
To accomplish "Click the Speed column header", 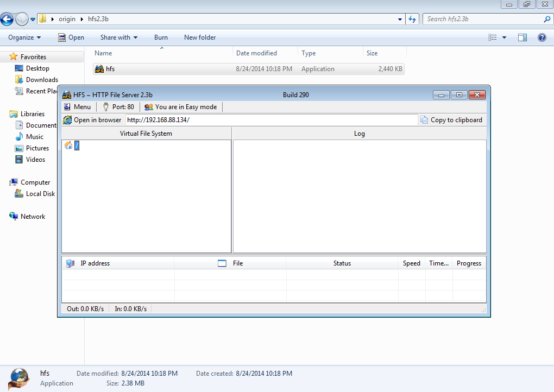I will click(x=412, y=263).
